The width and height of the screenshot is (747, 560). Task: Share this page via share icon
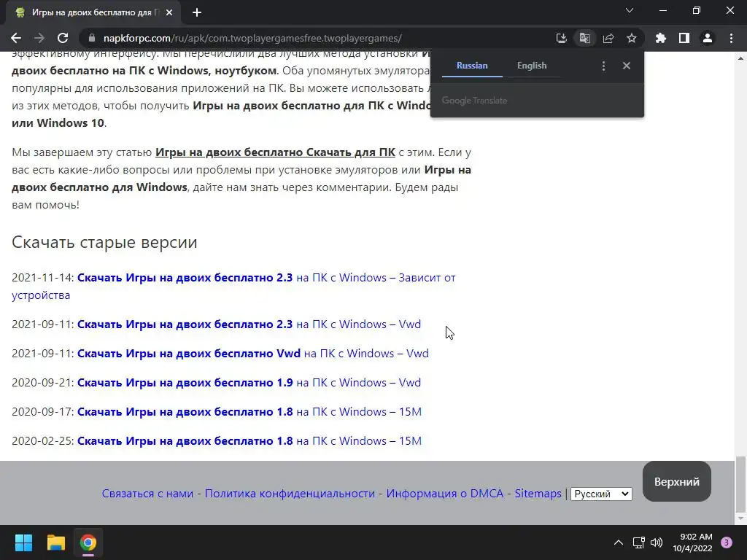tap(608, 38)
